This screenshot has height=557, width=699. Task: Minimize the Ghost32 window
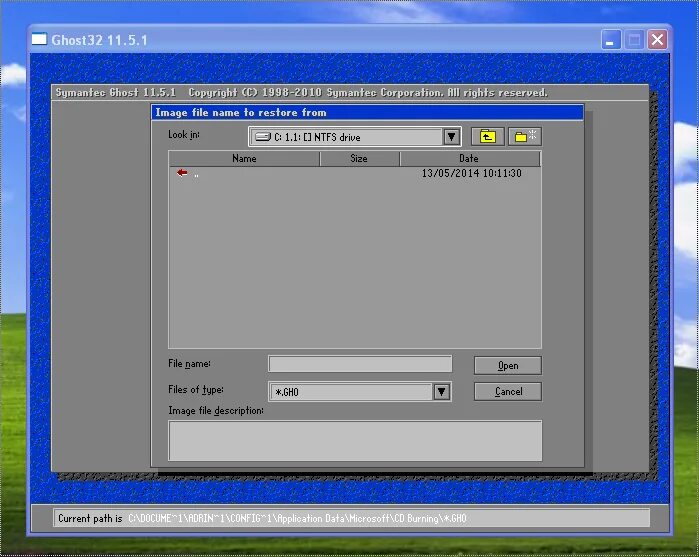[610, 40]
